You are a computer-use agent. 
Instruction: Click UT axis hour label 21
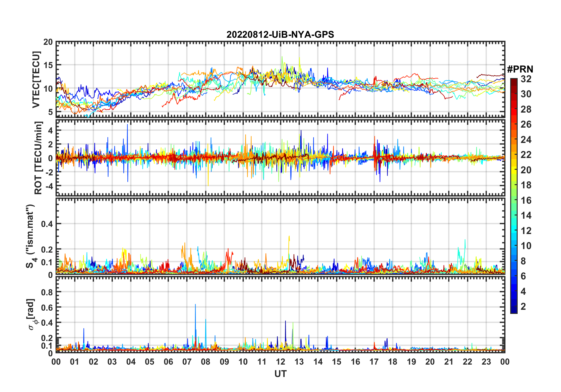tap(449, 362)
